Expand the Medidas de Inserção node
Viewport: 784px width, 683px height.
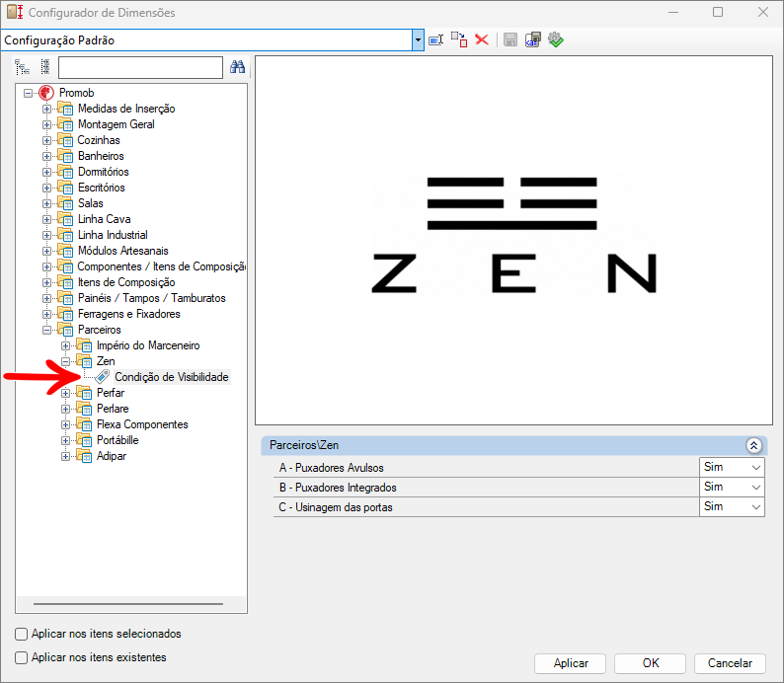coord(46,109)
